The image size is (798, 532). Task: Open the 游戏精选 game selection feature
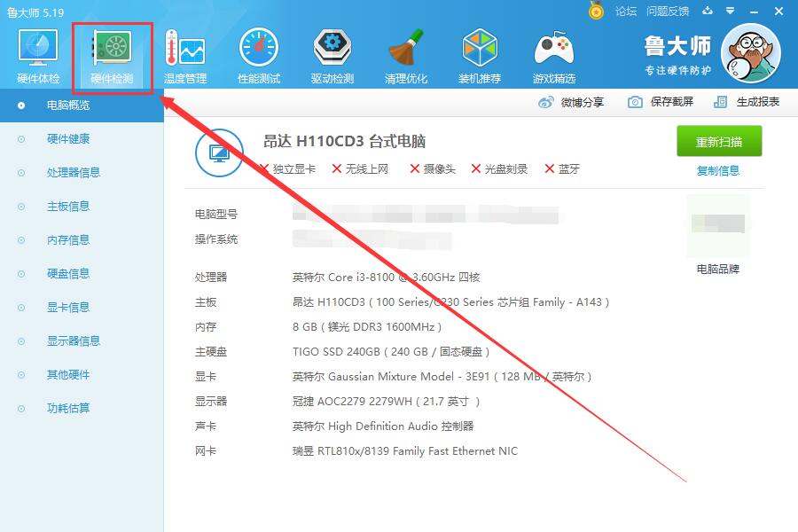552,55
